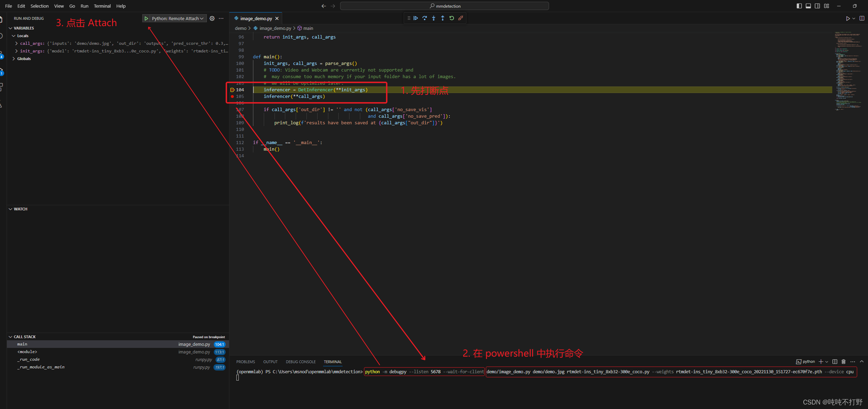
Task: Click the green Restart debug icon
Action: pyautogui.click(x=452, y=18)
